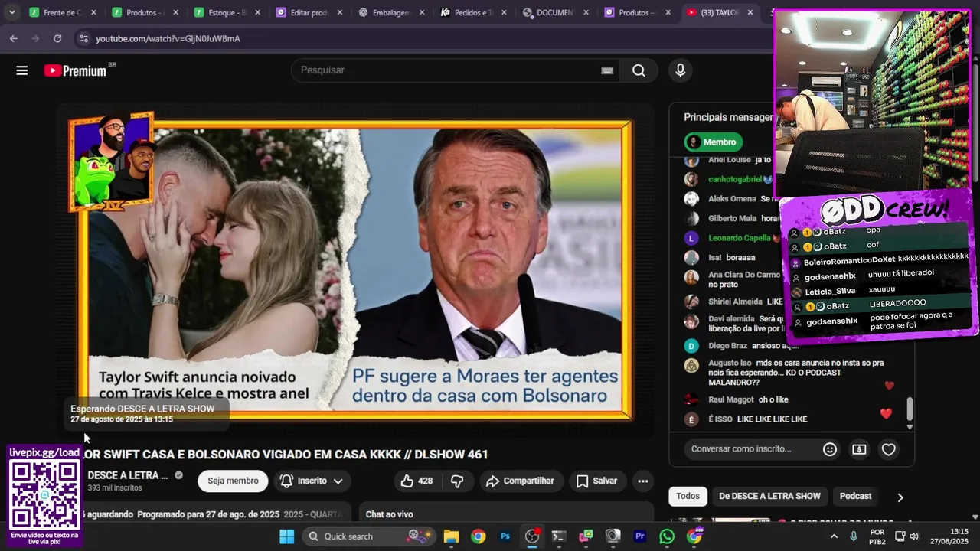
Task: Click Leonardo Capella chat message author
Action: (x=739, y=238)
